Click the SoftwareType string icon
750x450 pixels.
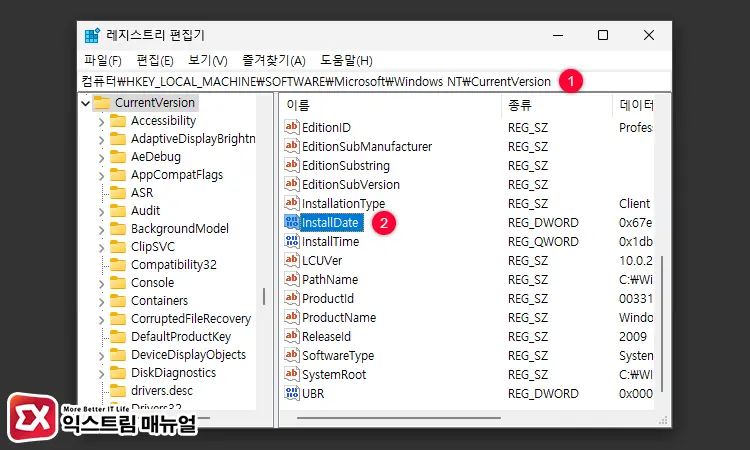pyautogui.click(x=292, y=355)
